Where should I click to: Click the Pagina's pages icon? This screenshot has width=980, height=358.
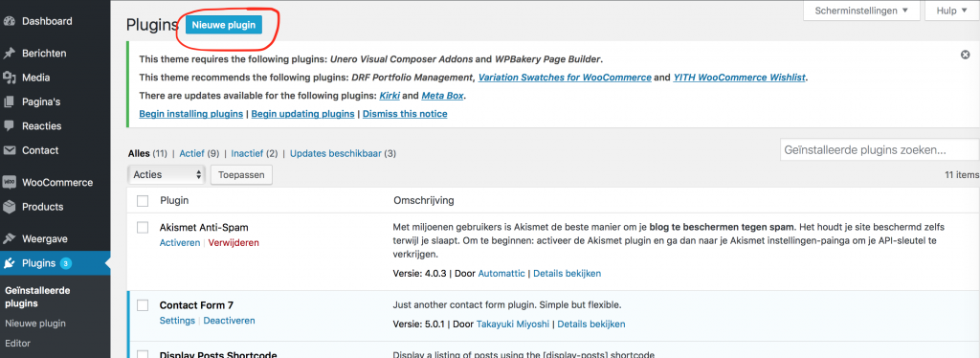[10, 101]
